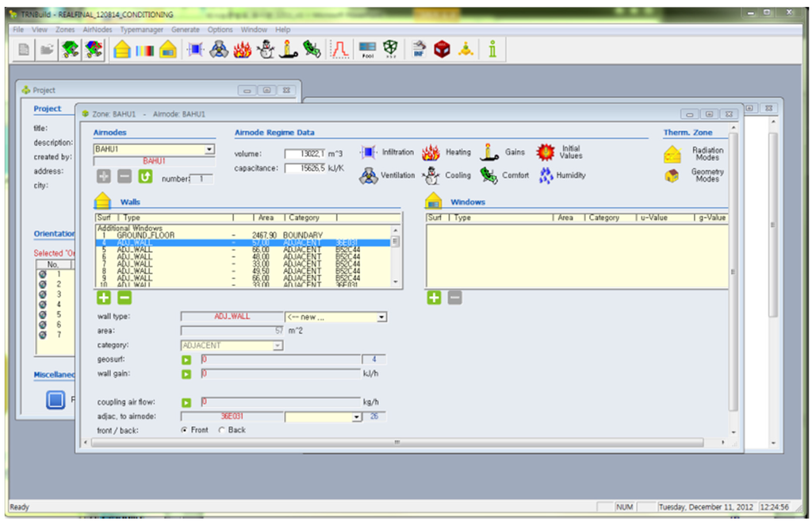Open the Gains settings icon
Screen dimensions: 812x522
pos(492,152)
